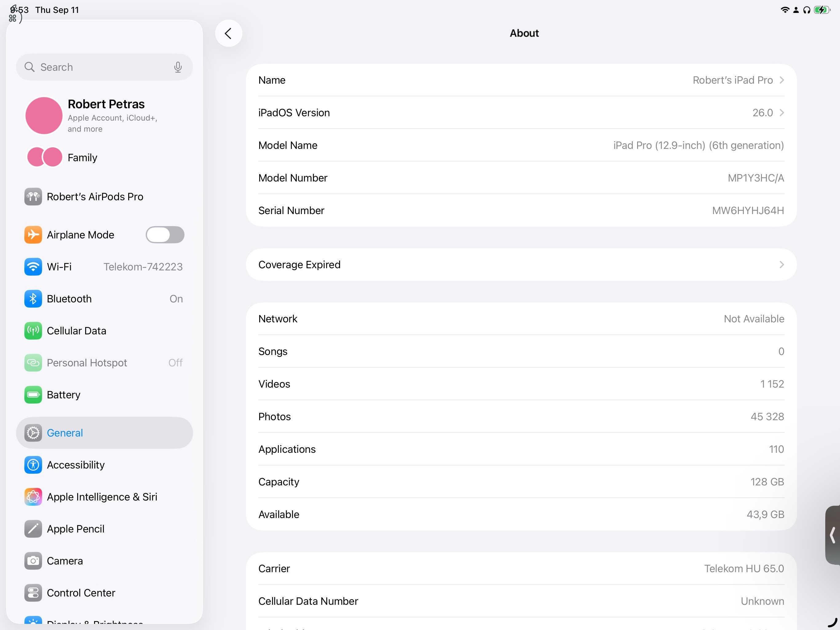Tap Model Name iPad Pro value
This screenshot has height=630, width=840.
(698, 146)
